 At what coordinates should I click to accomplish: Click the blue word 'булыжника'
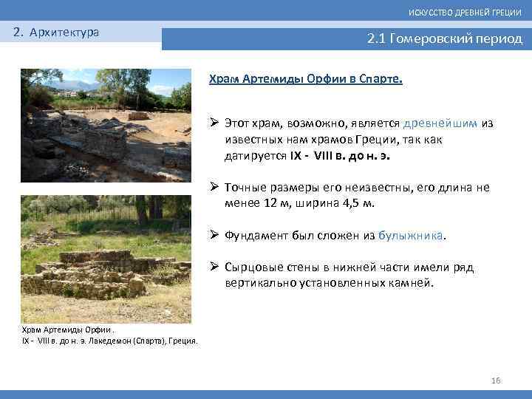[411, 235]
